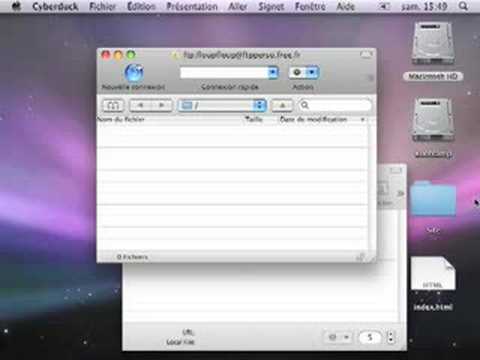Click the file search field
The height and width of the screenshot is (360, 480).
pos(335,106)
